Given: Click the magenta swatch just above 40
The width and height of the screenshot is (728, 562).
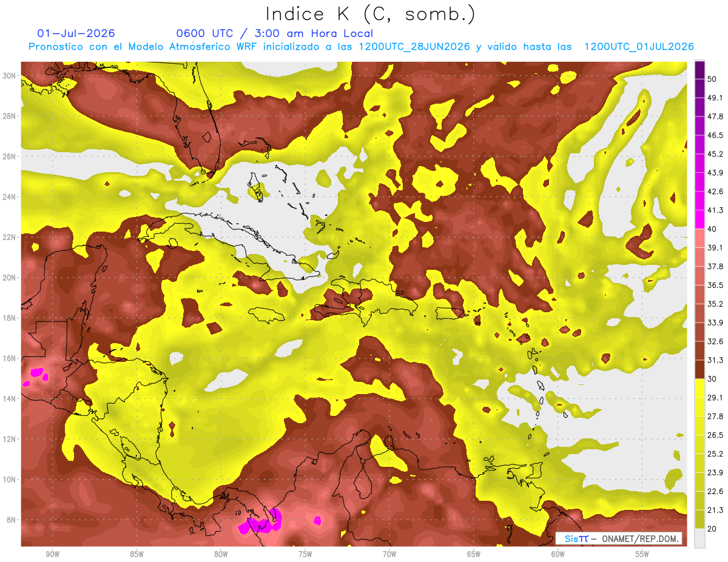Looking at the screenshot, I should coord(699,219).
